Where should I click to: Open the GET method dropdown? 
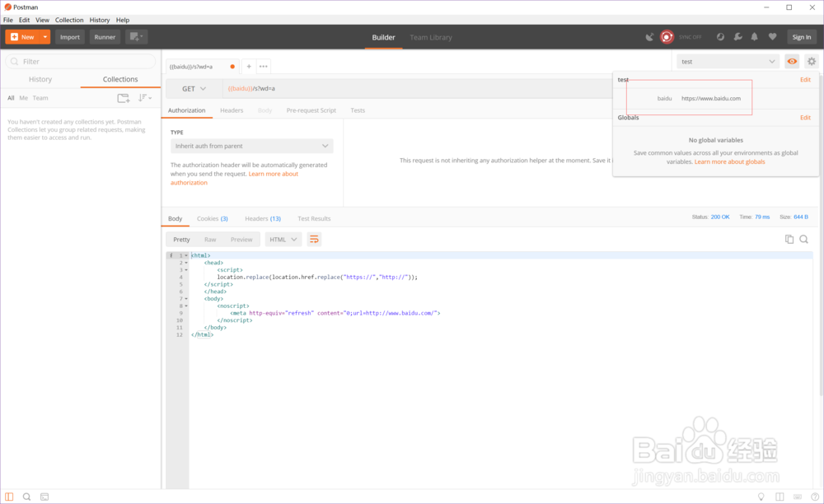pyautogui.click(x=194, y=89)
